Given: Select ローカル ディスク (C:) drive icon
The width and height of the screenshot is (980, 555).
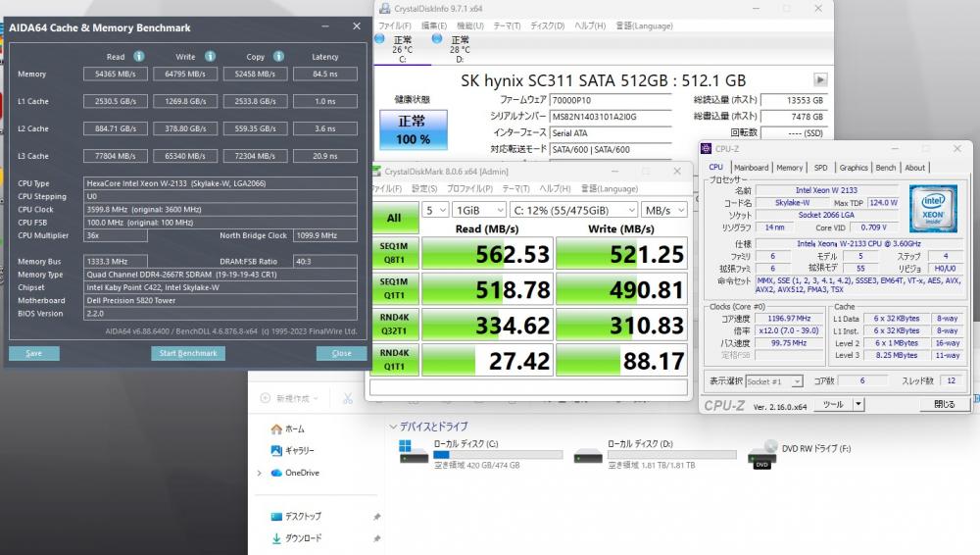Looking at the screenshot, I should point(414,453).
